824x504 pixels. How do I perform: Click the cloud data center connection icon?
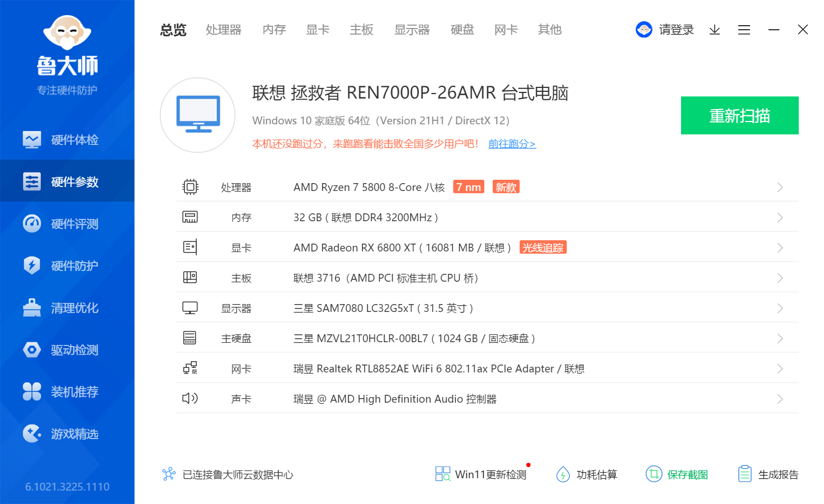(x=169, y=474)
